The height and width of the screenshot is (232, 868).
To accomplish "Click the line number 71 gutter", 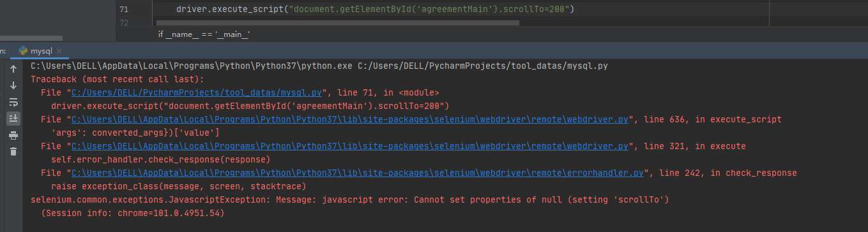I will point(123,10).
